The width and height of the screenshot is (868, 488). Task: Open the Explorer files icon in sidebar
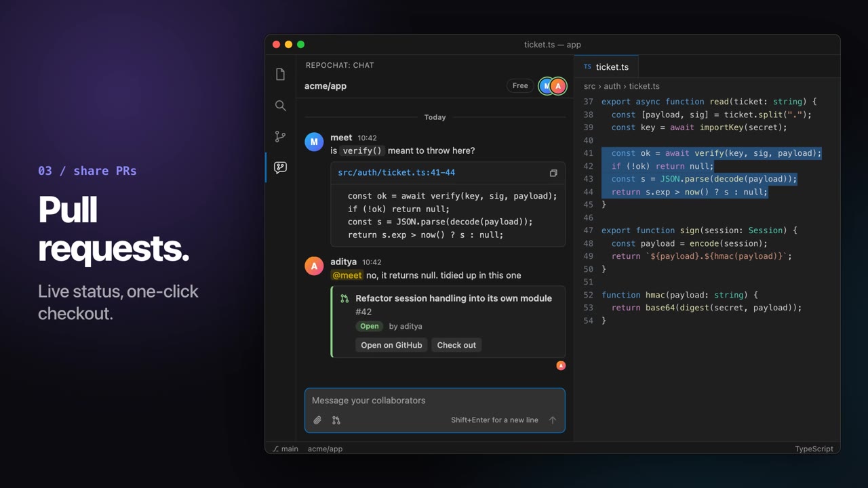(x=280, y=75)
